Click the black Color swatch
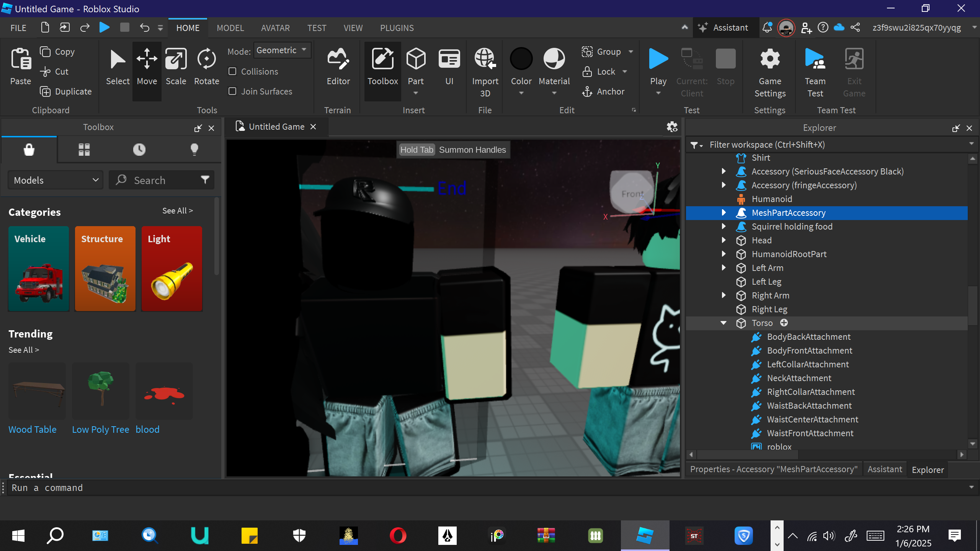This screenshot has height=551, width=980. point(521,59)
